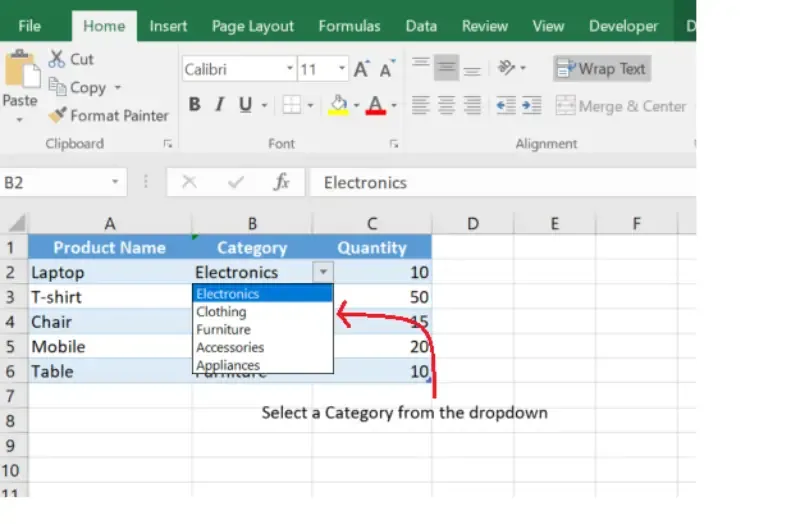Screen dimensions: 800x524
Task: Expand Clipboard group dialog launcher
Action: pyautogui.click(x=167, y=144)
